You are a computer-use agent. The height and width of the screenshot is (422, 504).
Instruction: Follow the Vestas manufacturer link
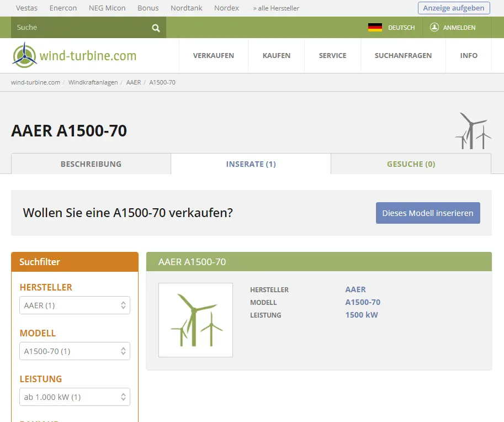pyautogui.click(x=27, y=8)
